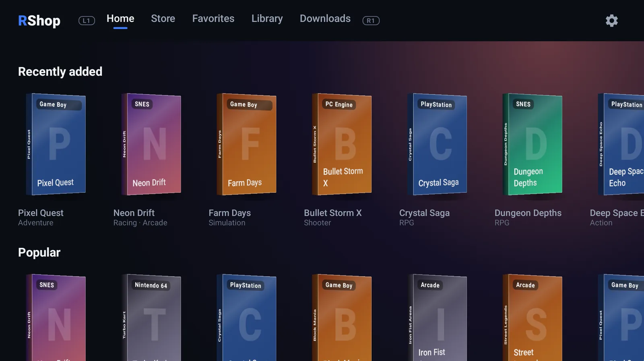The image size is (644, 361).
Task: Open the Pixel Quest cover in Recently added
Action: click(x=56, y=144)
